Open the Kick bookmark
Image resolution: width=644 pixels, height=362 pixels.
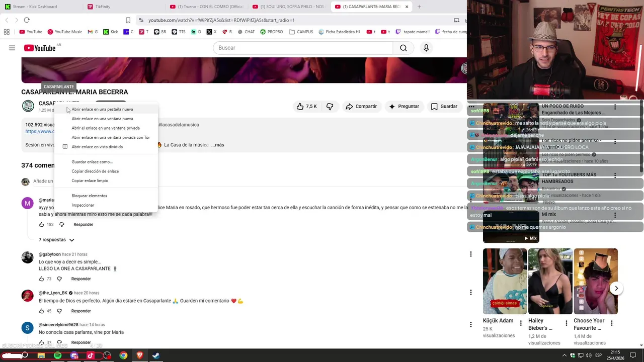111,32
